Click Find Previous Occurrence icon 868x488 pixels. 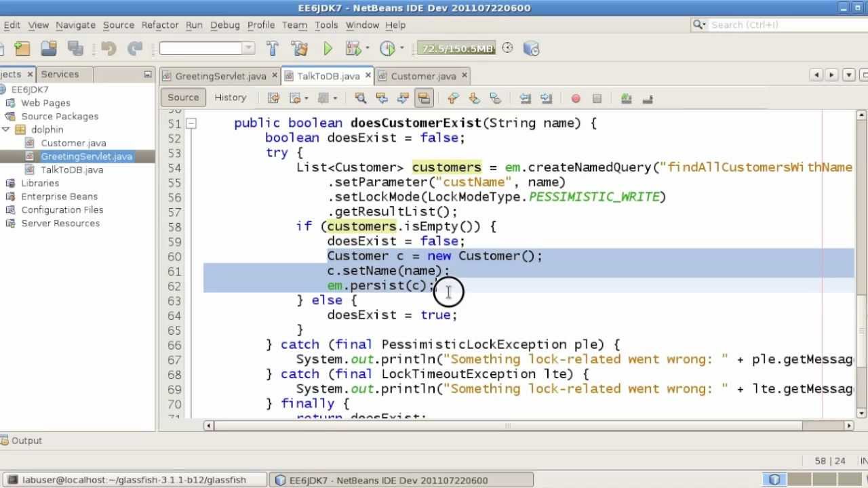382,98
